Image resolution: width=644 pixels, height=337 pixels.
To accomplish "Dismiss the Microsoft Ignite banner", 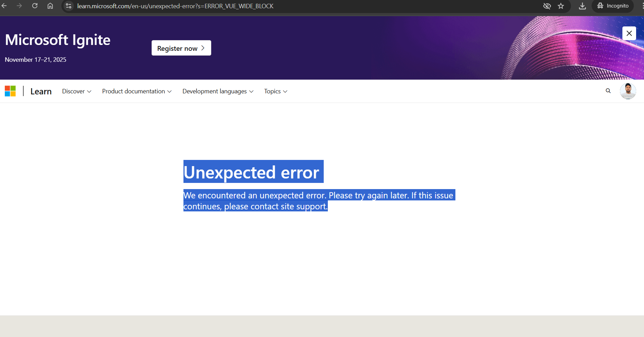I will coord(629,33).
